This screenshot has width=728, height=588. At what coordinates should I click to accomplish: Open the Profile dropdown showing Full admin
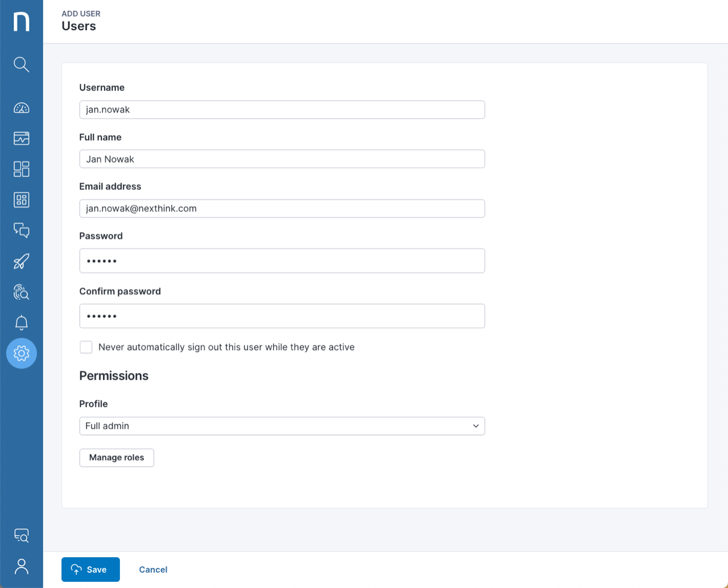coord(282,425)
